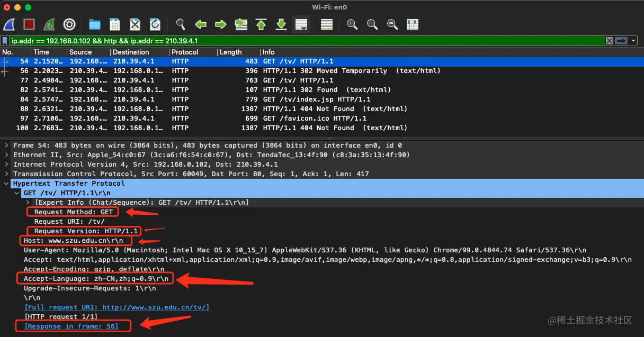Expand the Frame 54 tree node
The image size is (644, 337).
(x=6, y=145)
